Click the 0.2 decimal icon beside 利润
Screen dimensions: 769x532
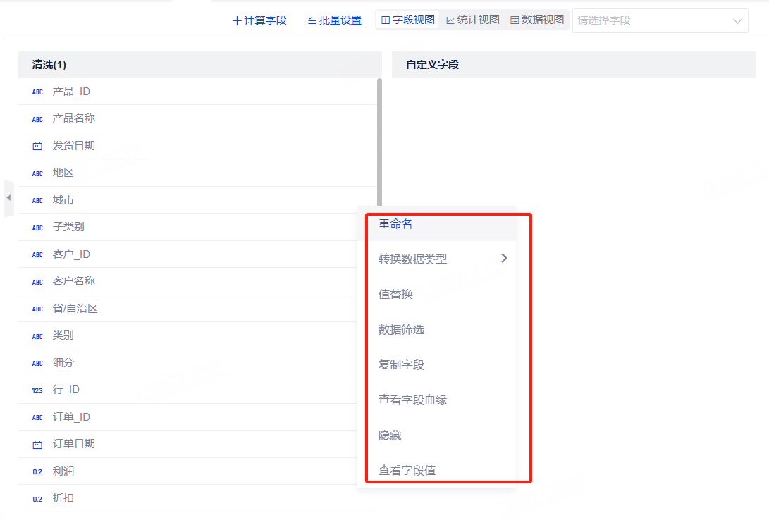click(x=37, y=471)
